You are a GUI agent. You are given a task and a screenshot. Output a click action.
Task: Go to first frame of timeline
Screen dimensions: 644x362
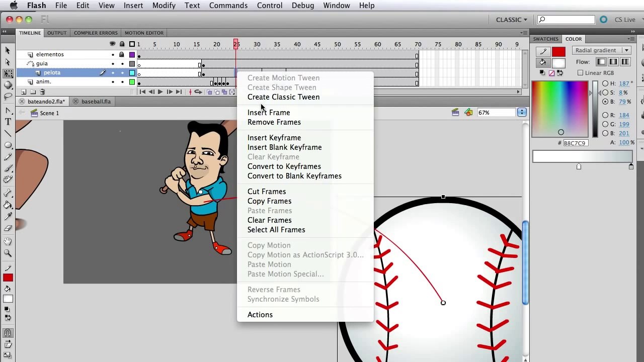[143, 92]
